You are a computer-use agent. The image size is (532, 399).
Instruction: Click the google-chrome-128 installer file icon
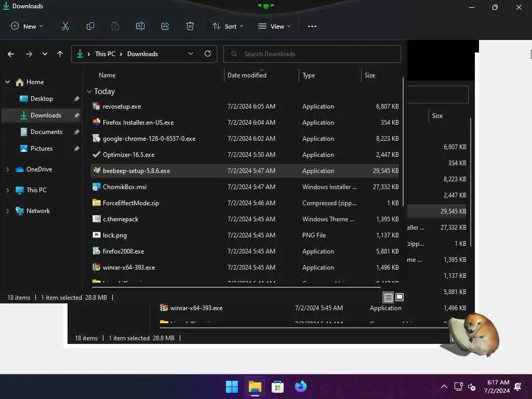[96, 138]
